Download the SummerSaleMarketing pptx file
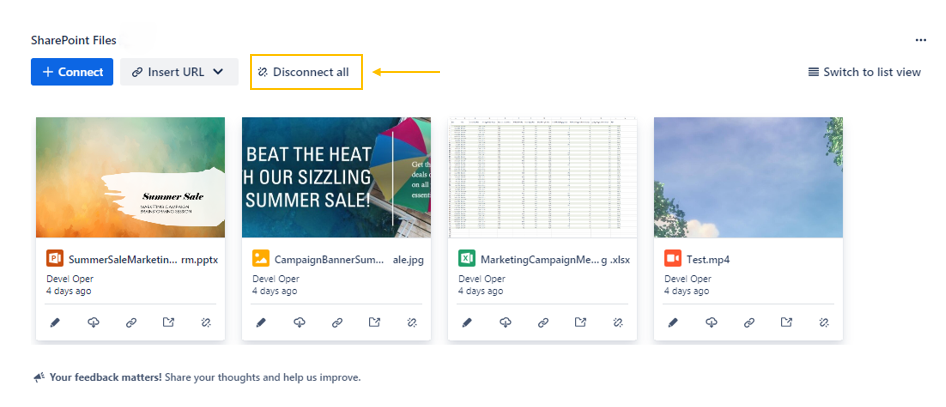Image resolution: width=946 pixels, height=407 pixels. tap(93, 322)
